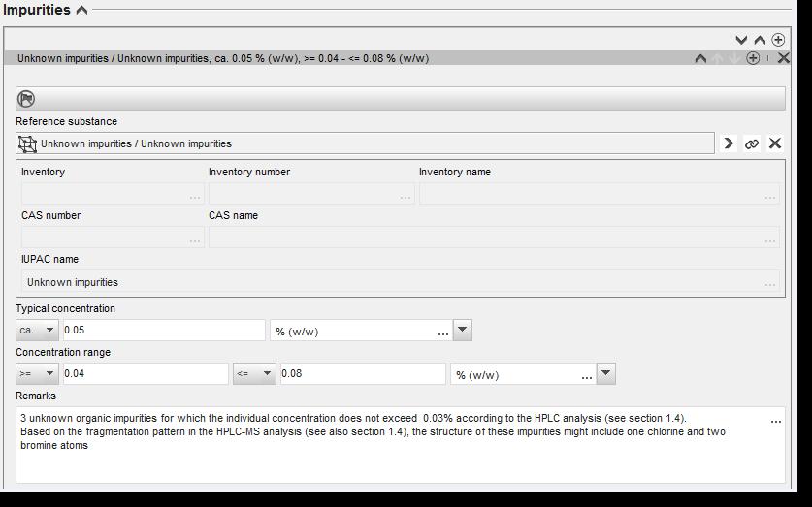The image size is (812, 507).
Task: Click into the Remarks text area
Action: point(401,445)
